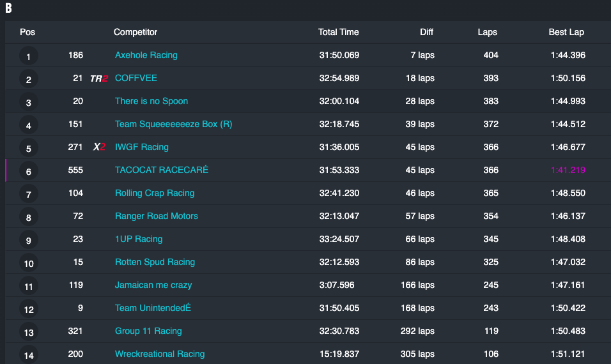
Task: Open the TACOCAT RACECARÉ team link
Action: pos(162,170)
